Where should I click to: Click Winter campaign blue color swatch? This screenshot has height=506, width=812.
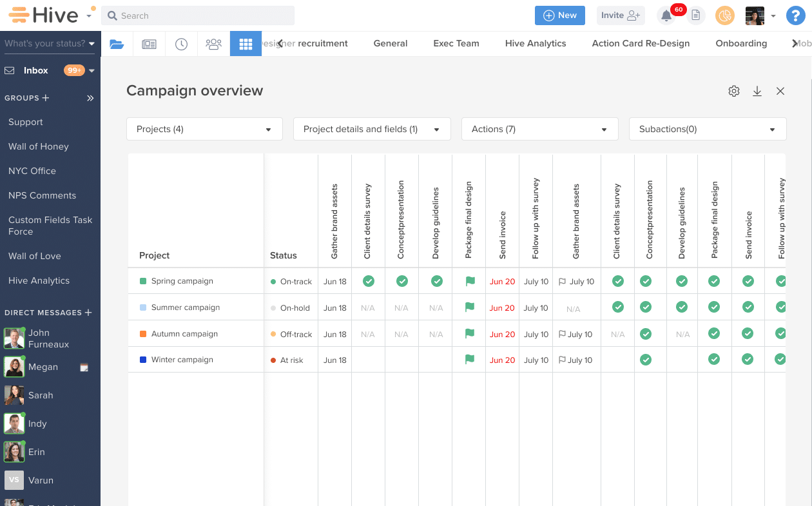(x=143, y=360)
